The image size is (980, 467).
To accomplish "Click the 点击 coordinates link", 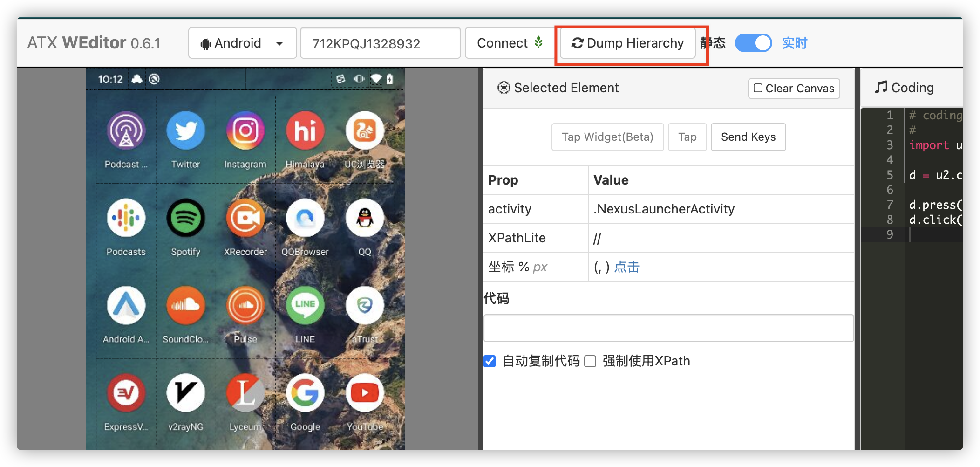I will 626,267.
